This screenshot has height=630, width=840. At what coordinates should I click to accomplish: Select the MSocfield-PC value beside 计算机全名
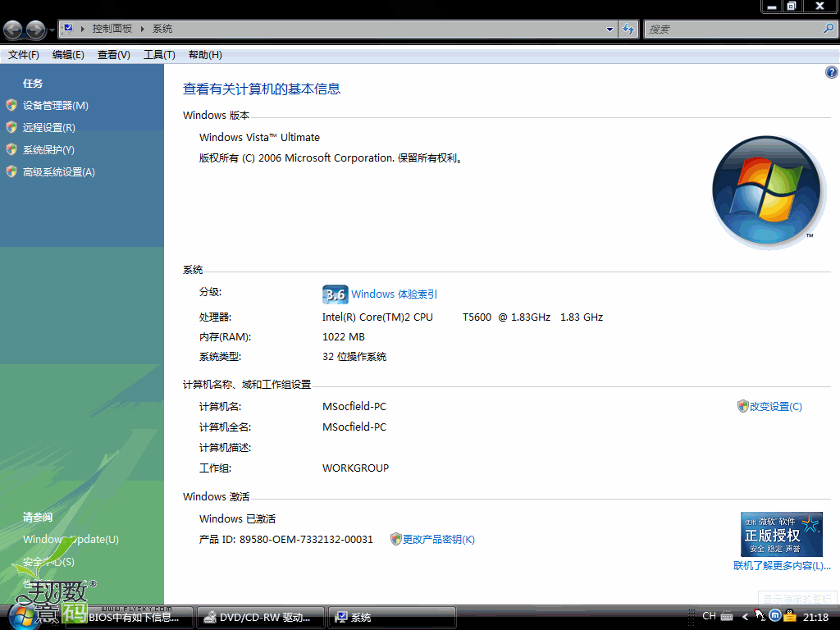point(354,427)
